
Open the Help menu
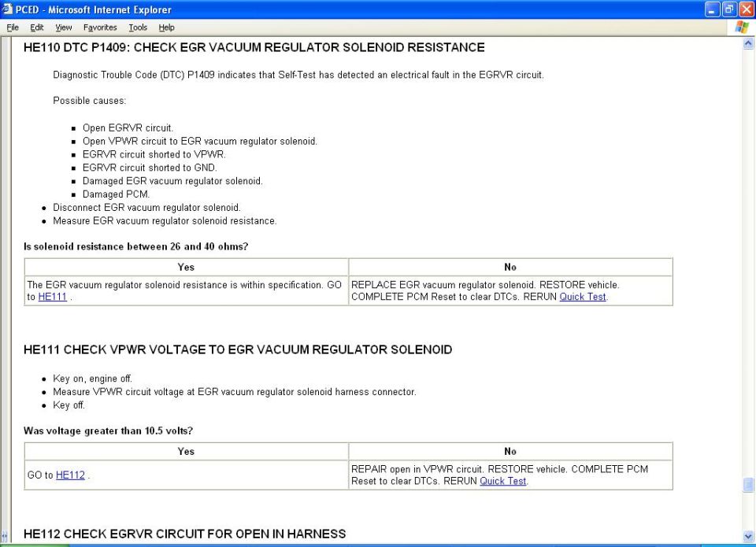tap(166, 28)
